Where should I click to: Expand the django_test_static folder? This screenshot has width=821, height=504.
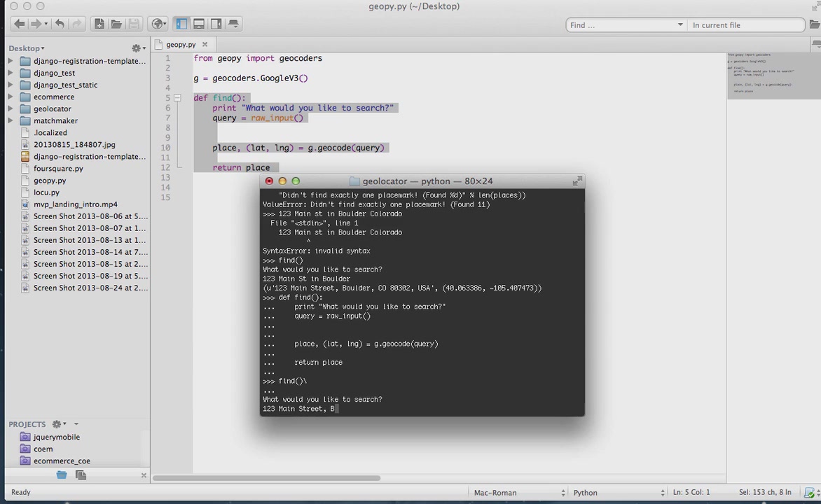click(x=11, y=85)
